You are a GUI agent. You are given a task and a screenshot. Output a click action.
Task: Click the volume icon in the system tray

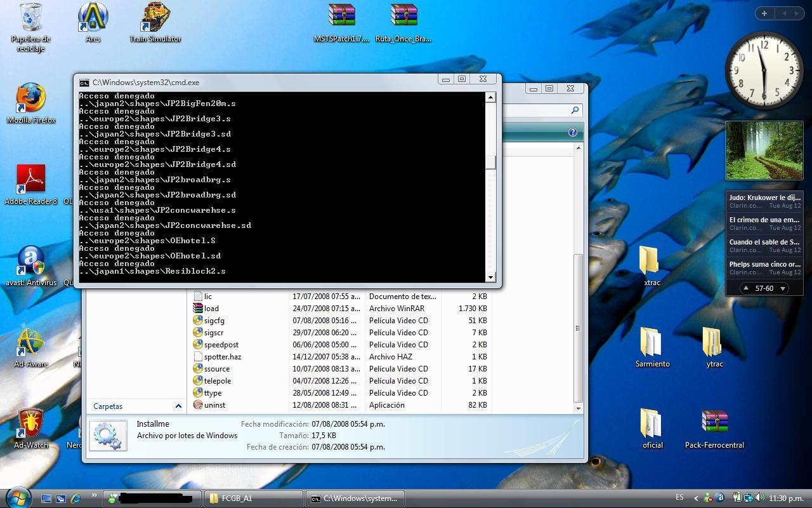click(760, 498)
